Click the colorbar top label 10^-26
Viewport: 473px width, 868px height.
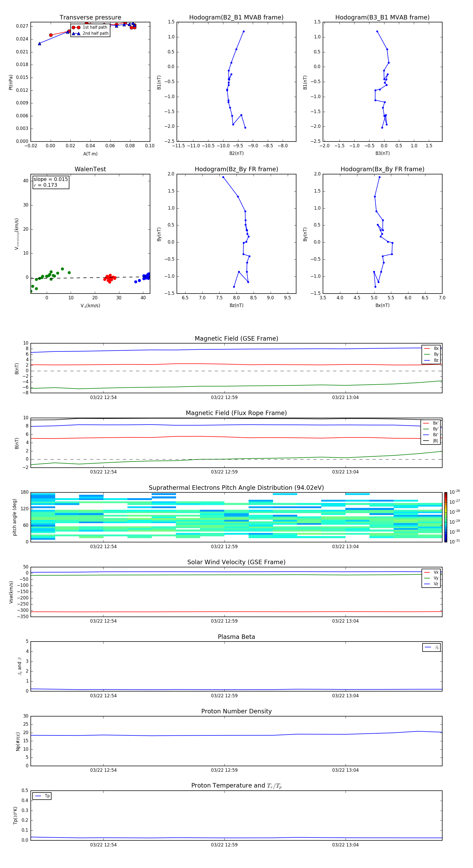(455, 492)
